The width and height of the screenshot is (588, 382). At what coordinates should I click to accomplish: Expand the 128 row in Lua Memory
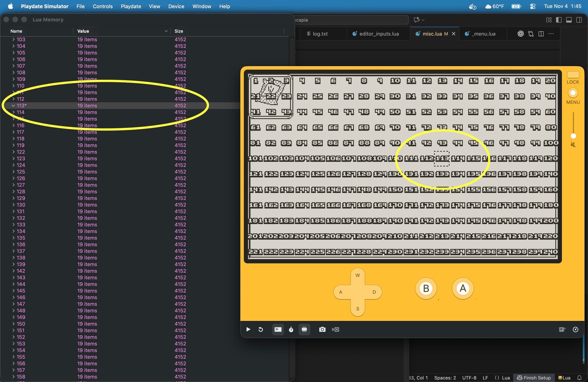[13, 191]
